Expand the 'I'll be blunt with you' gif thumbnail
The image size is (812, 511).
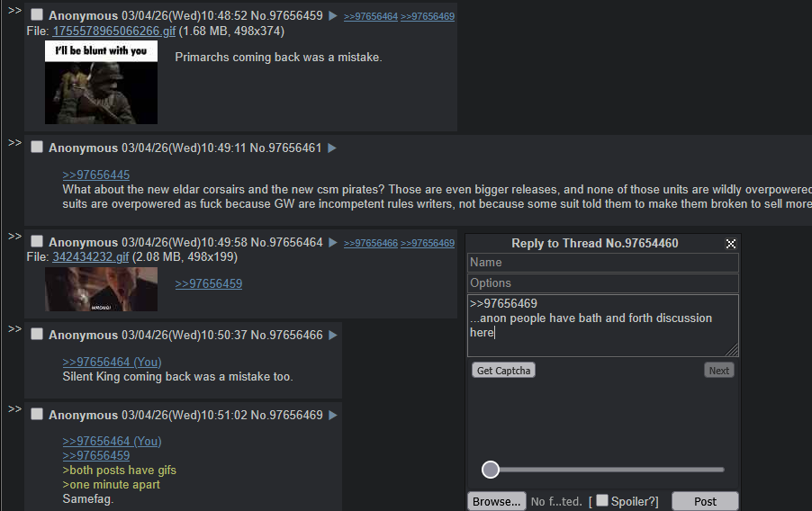click(x=101, y=83)
